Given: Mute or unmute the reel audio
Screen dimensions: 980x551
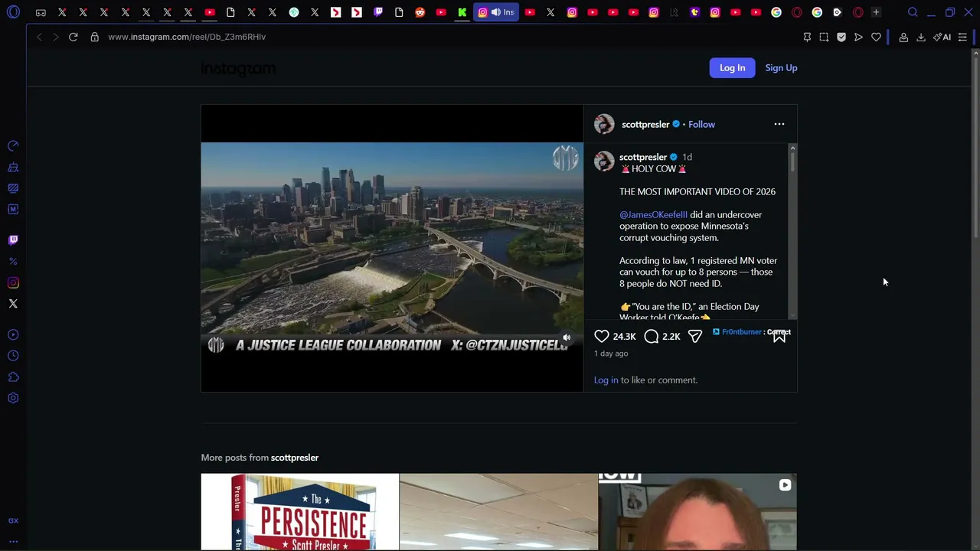Looking at the screenshot, I should [567, 337].
